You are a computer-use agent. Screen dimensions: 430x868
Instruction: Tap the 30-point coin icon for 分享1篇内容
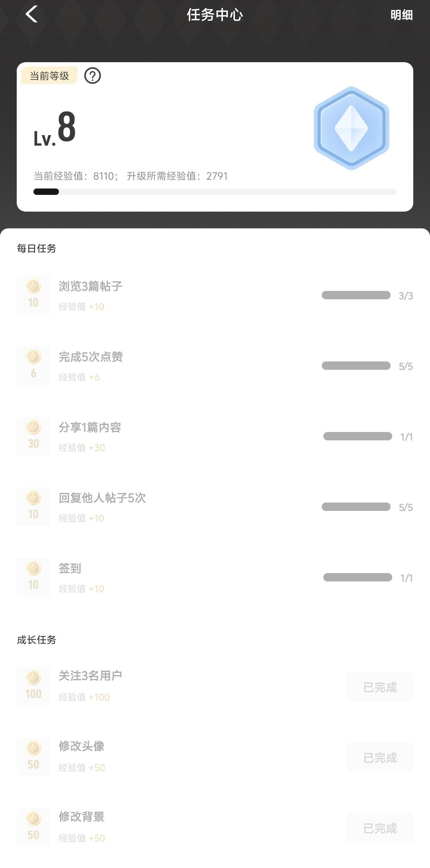point(33,436)
